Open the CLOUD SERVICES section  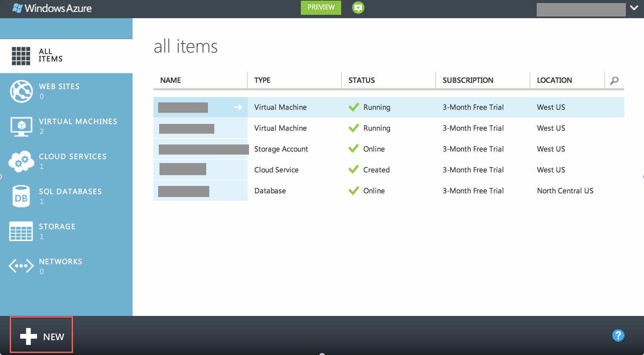click(x=73, y=157)
